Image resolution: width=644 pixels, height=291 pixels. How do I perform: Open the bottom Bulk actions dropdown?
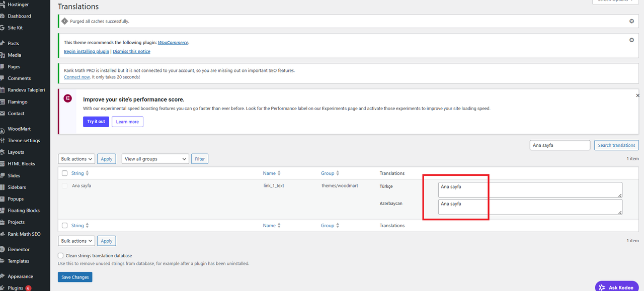(x=76, y=241)
